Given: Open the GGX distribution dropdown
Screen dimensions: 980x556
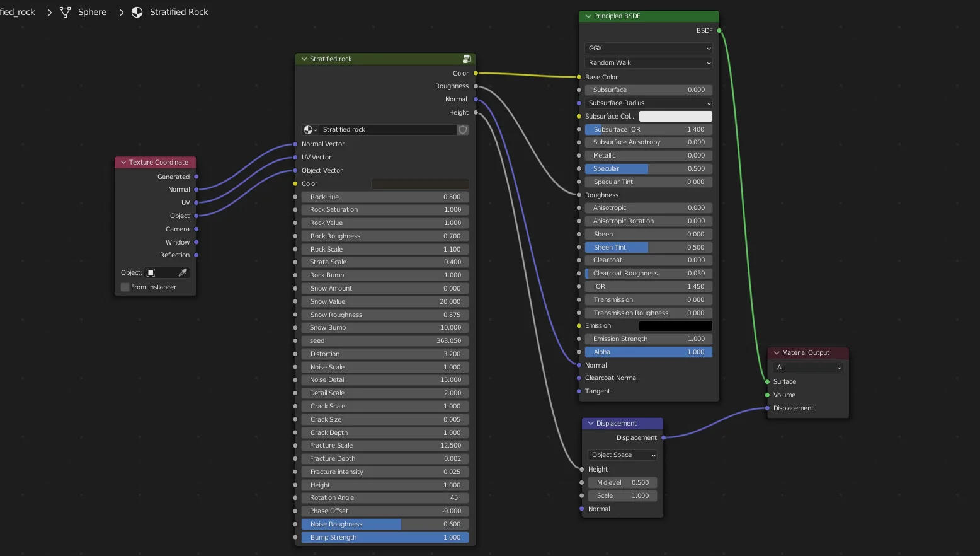Looking at the screenshot, I should click(648, 49).
